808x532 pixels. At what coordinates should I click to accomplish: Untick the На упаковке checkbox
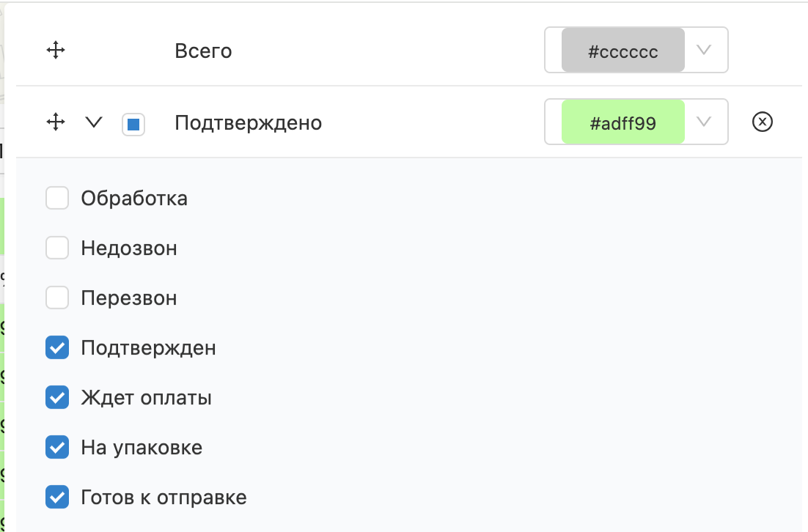pos(57,447)
